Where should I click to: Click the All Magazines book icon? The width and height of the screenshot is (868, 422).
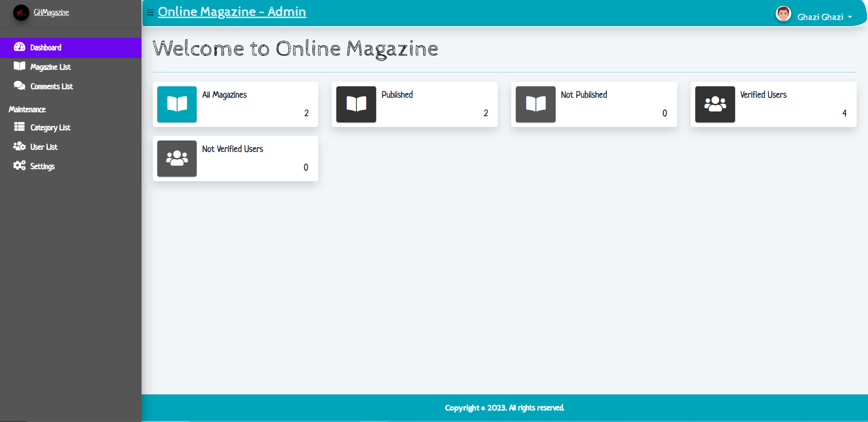[x=177, y=104]
